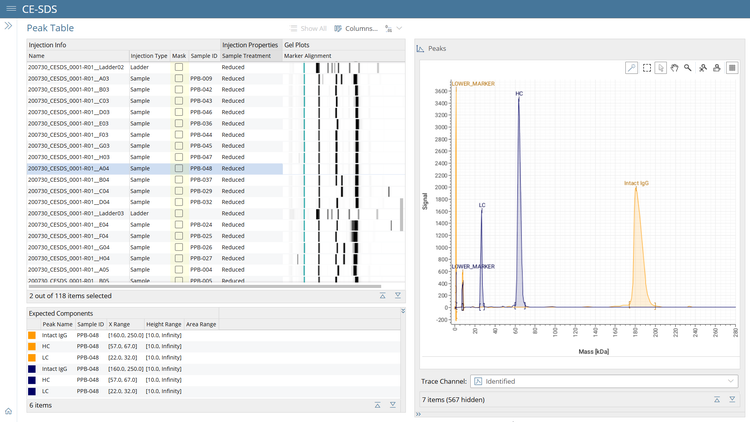
Task: Open the Trace Channel dropdown
Action: (x=604, y=381)
